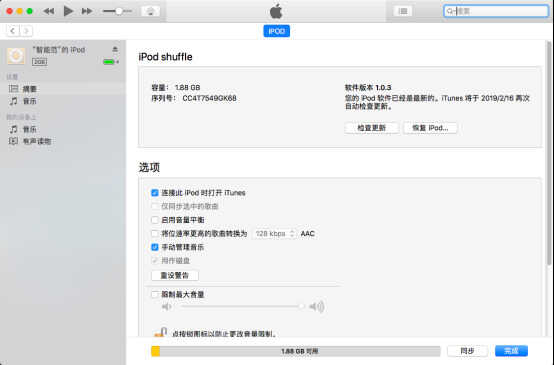Screen dimensions: 554x365
Task: Click the vertical scrollbar on the right
Action: tap(549, 153)
